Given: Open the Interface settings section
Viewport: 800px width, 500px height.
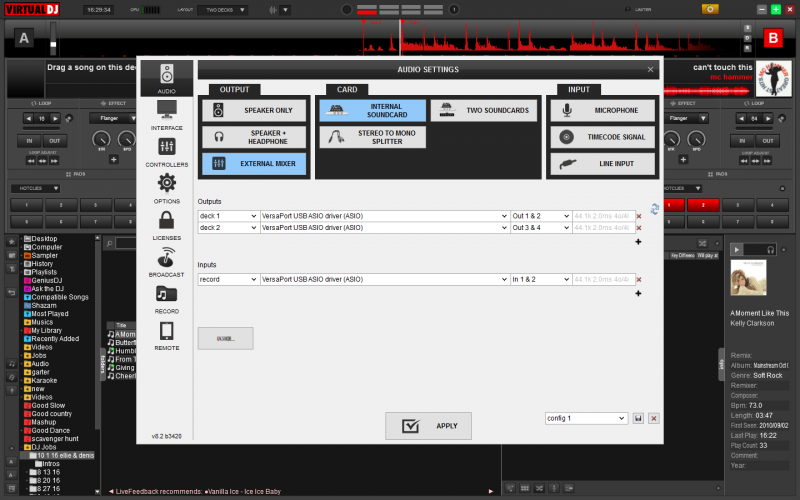Looking at the screenshot, I should click(166, 115).
